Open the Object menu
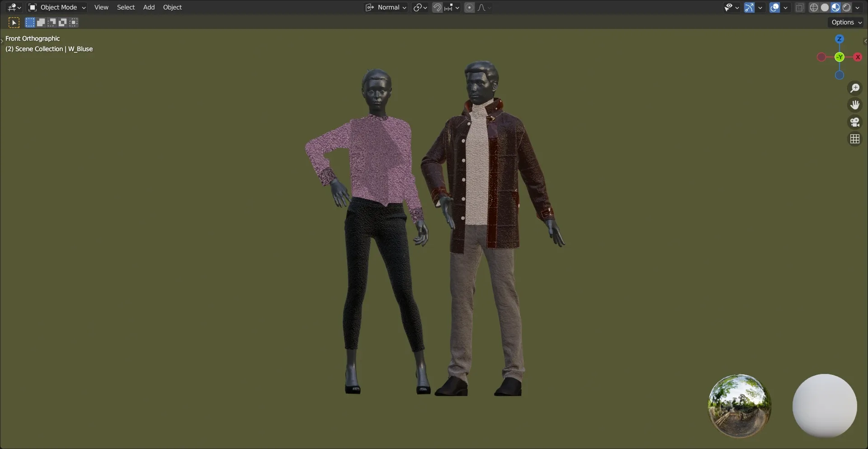 click(172, 7)
